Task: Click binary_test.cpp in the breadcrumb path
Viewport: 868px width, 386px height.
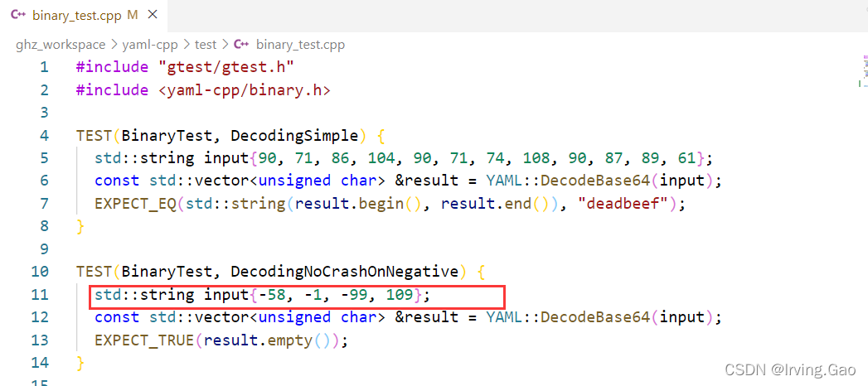Action: tap(301, 45)
